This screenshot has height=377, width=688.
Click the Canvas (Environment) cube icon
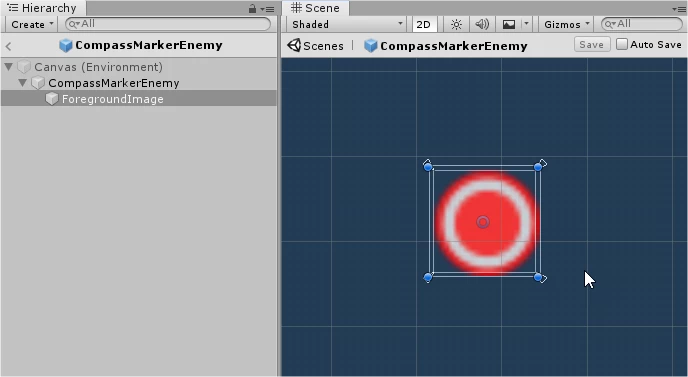[x=24, y=67]
